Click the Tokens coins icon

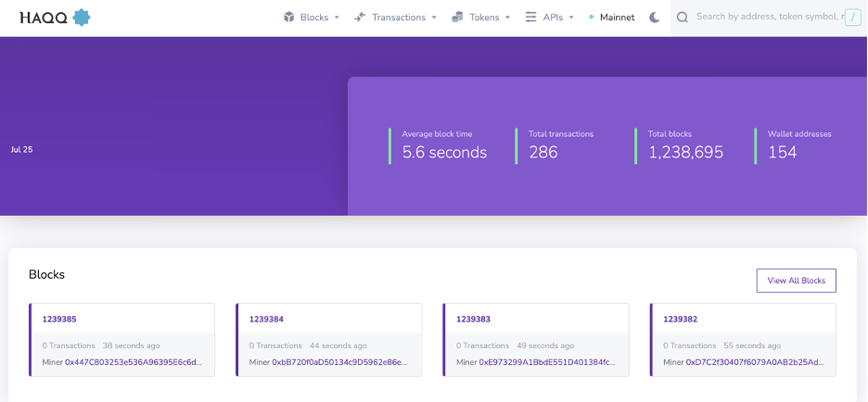pos(457,18)
